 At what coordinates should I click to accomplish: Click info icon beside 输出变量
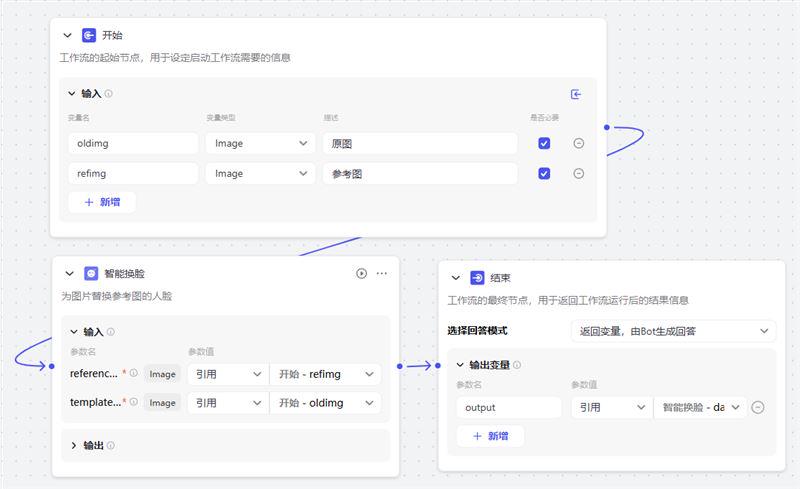(517, 365)
